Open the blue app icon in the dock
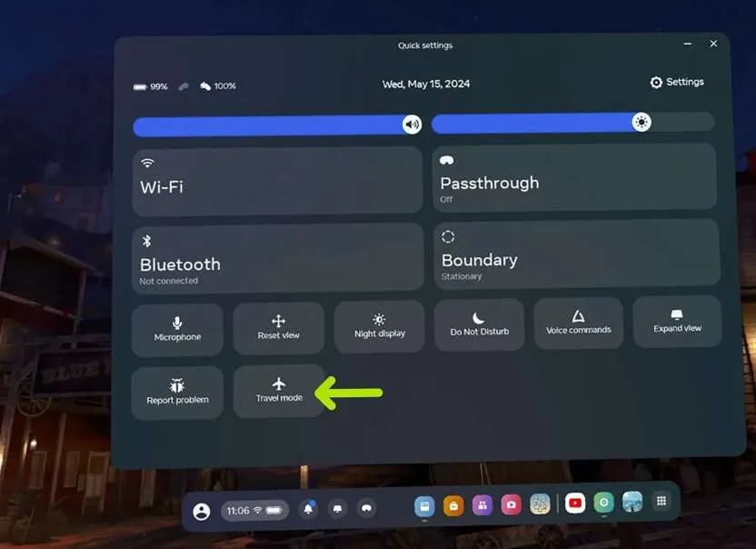Viewport: 756px width, 549px height. tap(424, 506)
